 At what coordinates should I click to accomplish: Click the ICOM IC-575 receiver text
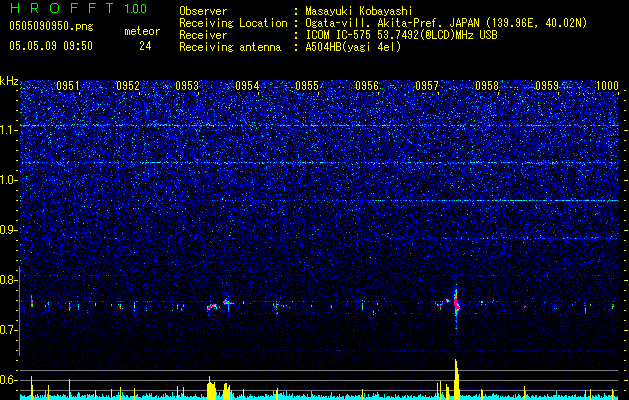(401, 35)
